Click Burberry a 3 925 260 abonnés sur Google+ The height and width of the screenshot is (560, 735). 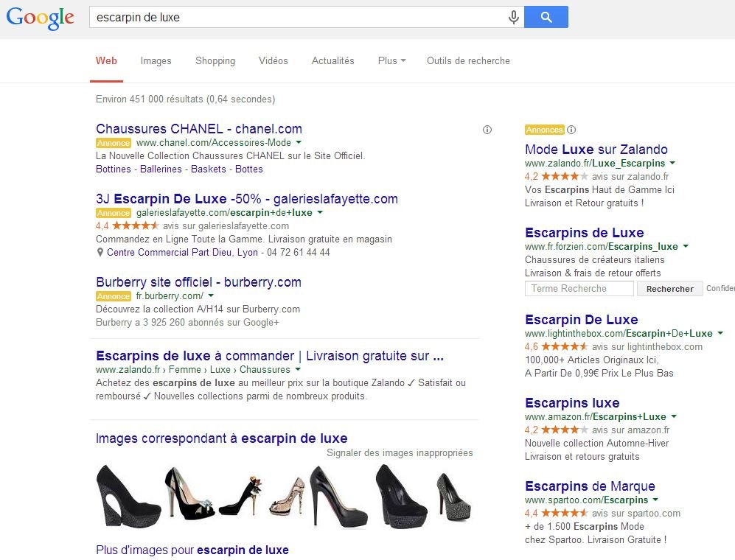coord(187,323)
